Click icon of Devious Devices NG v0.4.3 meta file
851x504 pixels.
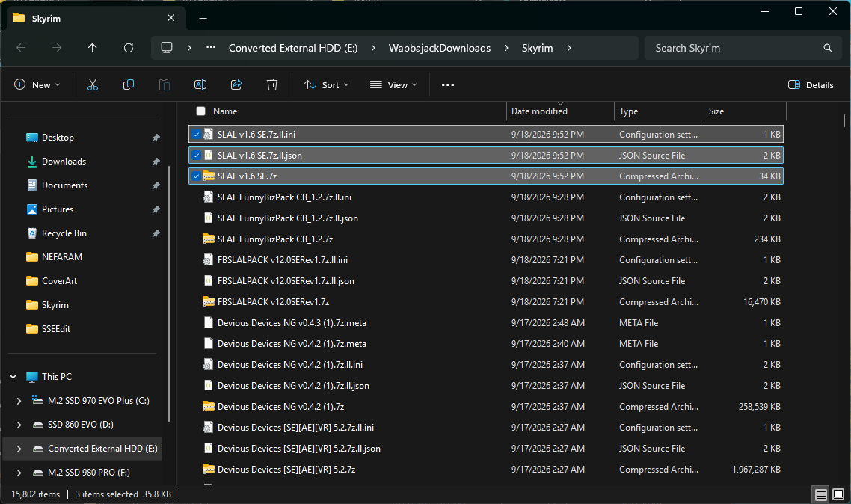click(x=208, y=323)
